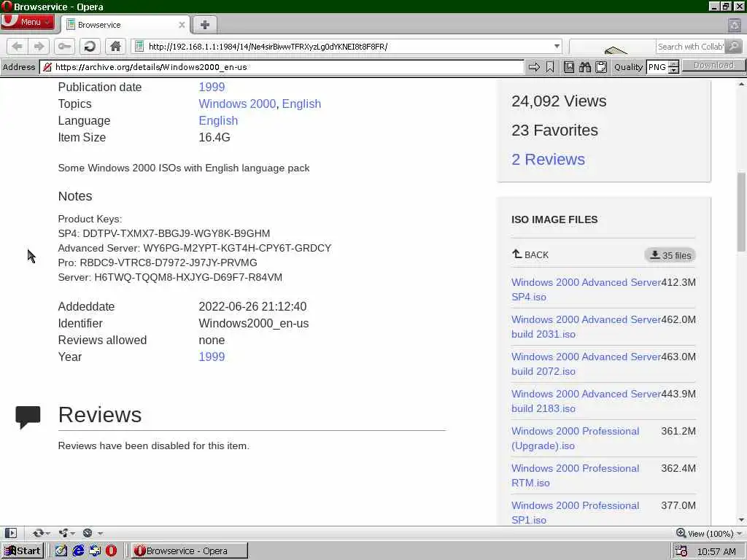This screenshot has width=747, height=560.
Task: Open the English language link
Action: pos(218,120)
